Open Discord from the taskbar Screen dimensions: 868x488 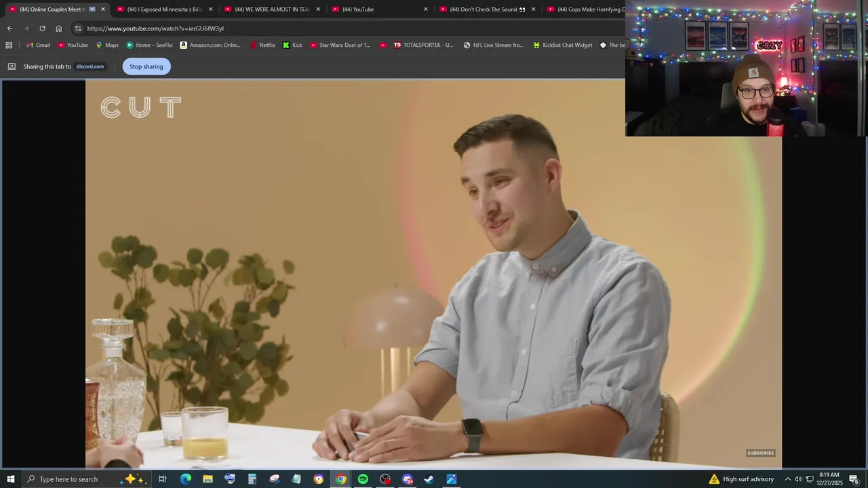[x=407, y=479]
